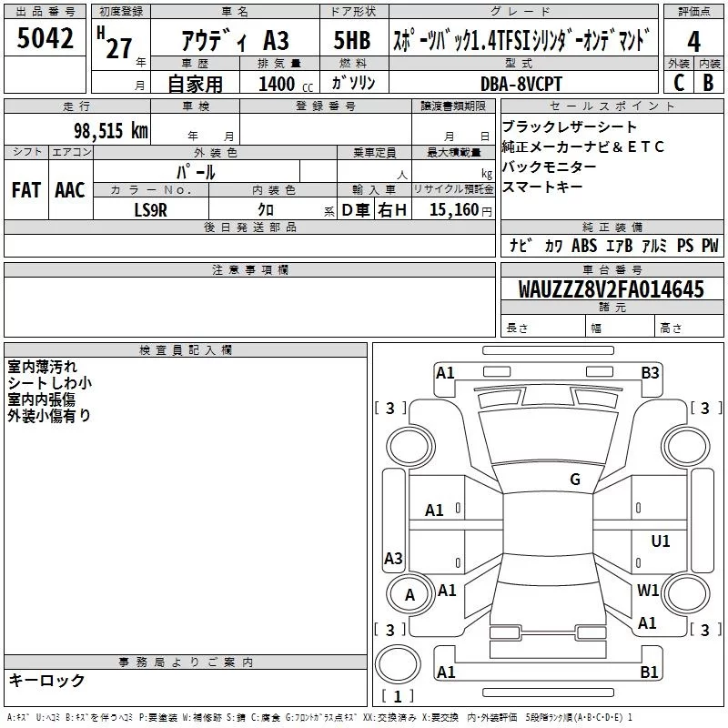Viewport: 728px width, 728px height.
Task: Click the D車 import marker
Action: (x=355, y=210)
